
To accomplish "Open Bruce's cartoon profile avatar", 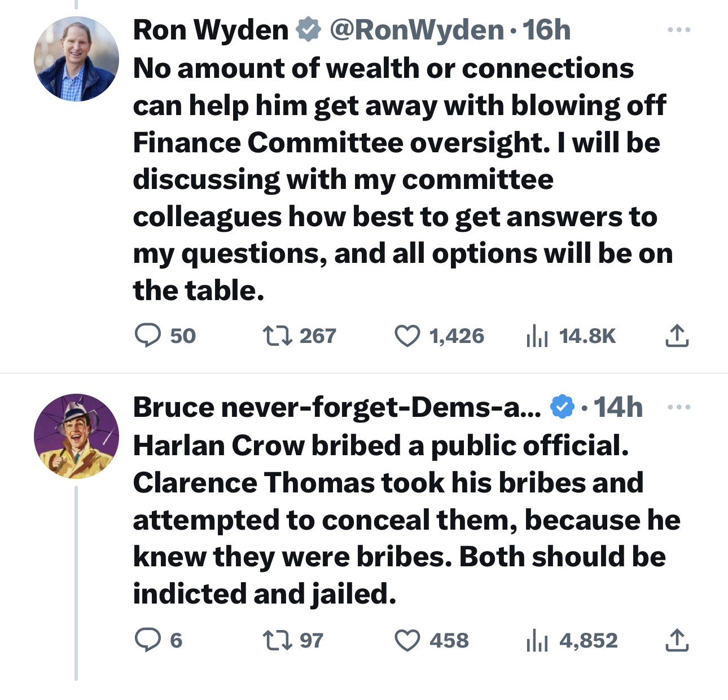I will pyautogui.click(x=76, y=436).
